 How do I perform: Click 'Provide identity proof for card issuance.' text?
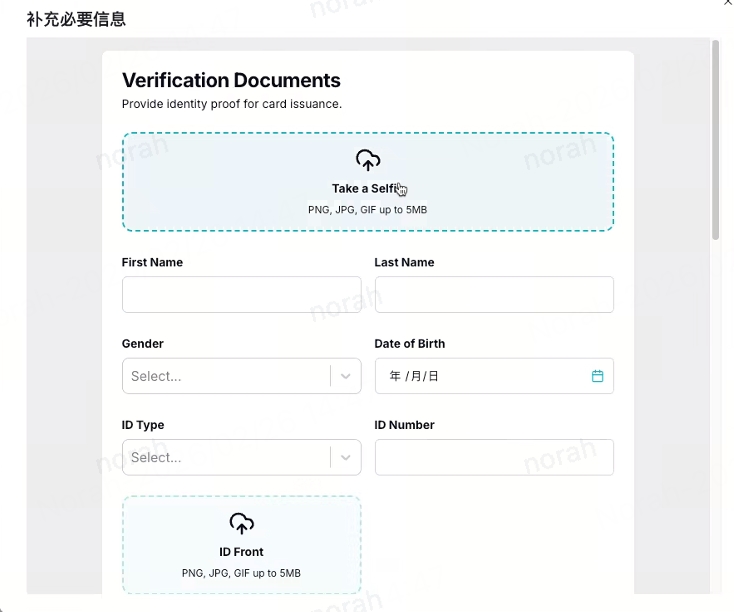(232, 104)
